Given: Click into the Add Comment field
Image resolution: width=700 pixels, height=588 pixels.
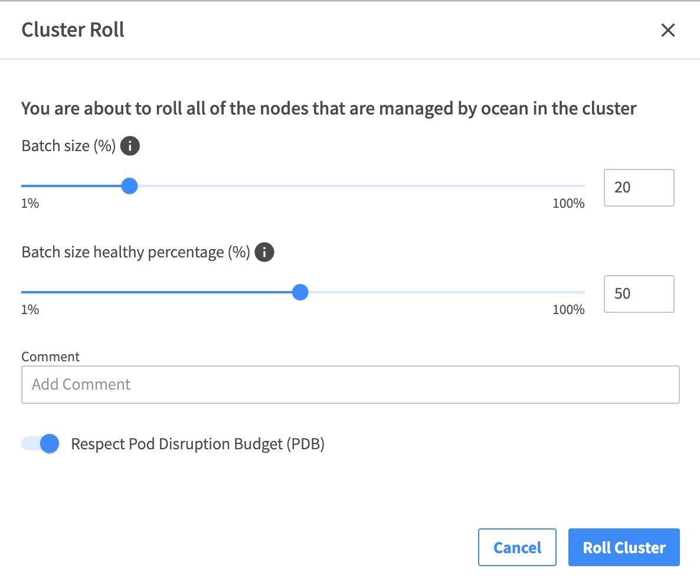Looking at the screenshot, I should pyautogui.click(x=350, y=385).
